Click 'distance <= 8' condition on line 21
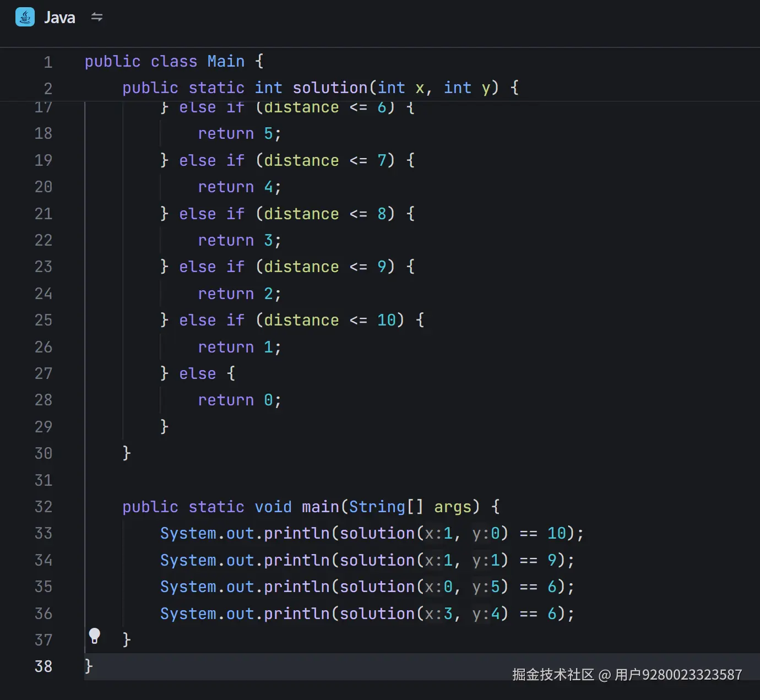The height and width of the screenshot is (700, 760). click(x=325, y=214)
